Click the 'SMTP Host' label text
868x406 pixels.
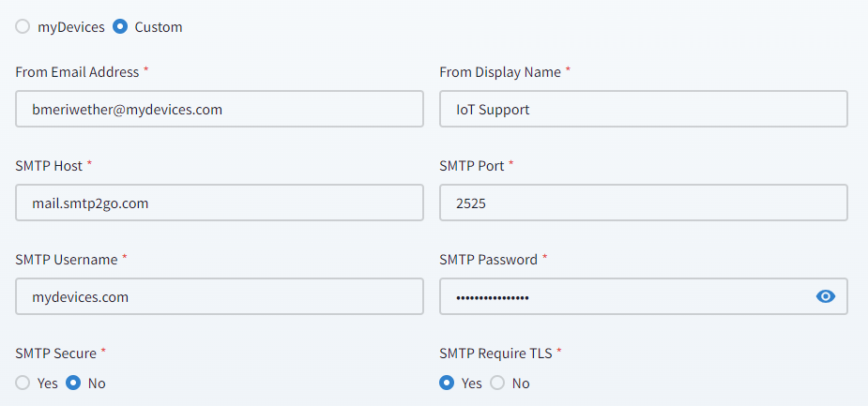pos(49,165)
